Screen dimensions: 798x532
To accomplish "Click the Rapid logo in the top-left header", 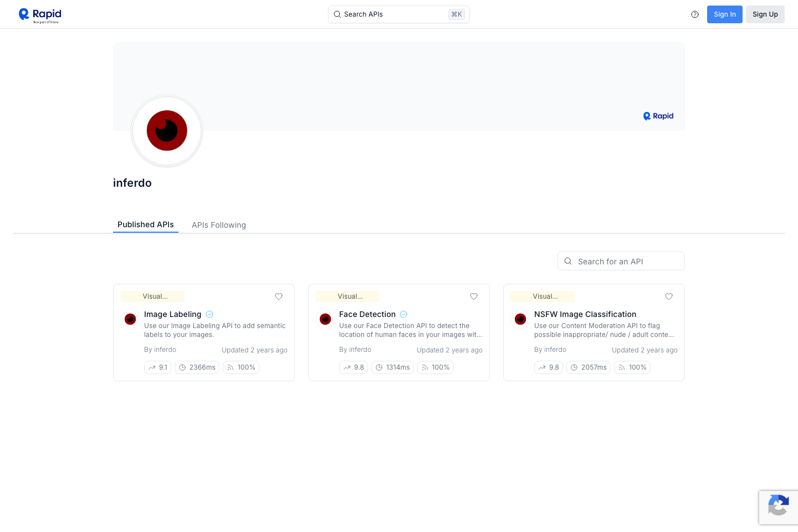I will (x=39, y=15).
